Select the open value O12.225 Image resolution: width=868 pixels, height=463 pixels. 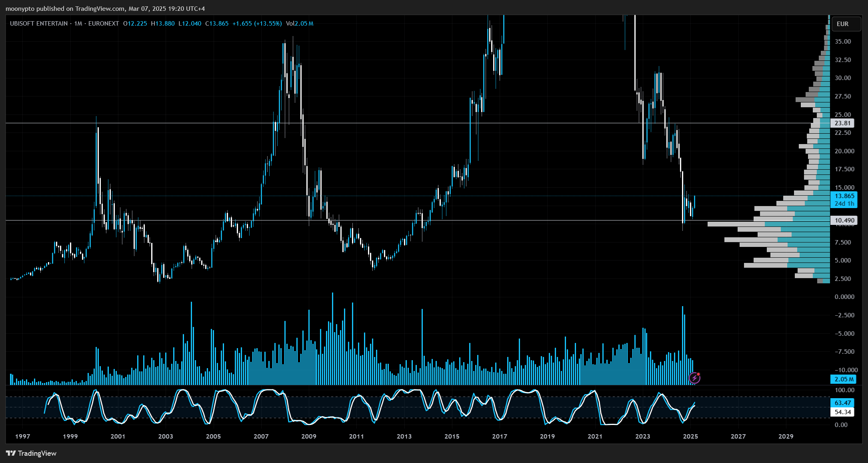(135, 24)
